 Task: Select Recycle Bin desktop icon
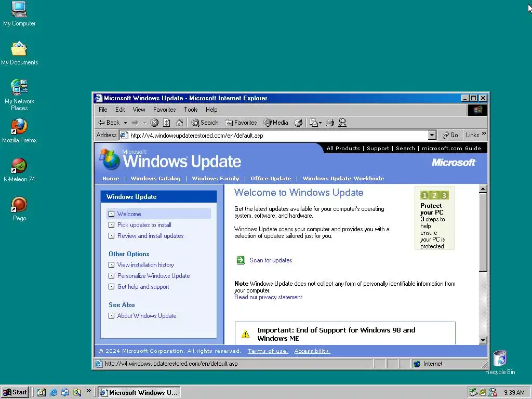click(500, 362)
